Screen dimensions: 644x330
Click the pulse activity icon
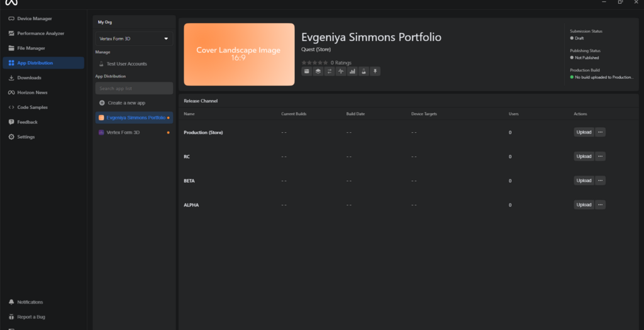point(341,71)
